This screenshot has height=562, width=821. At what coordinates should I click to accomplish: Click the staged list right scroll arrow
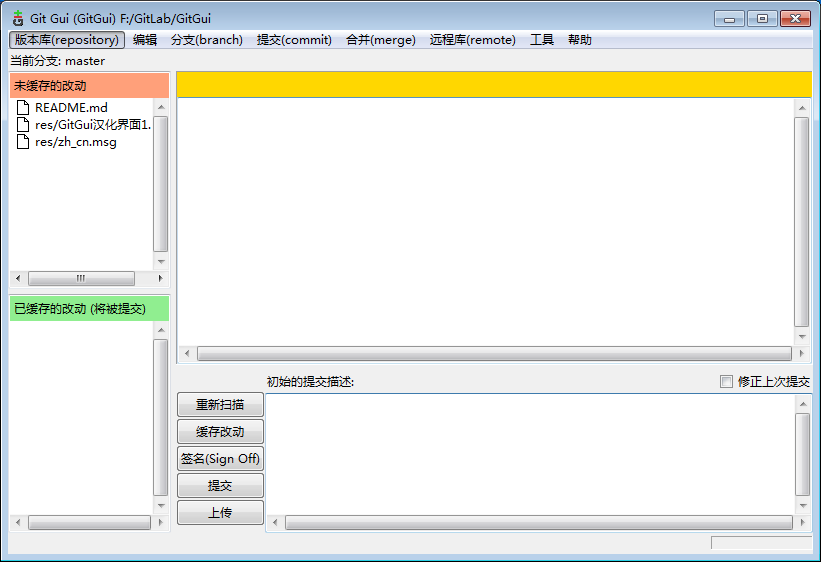[160, 522]
